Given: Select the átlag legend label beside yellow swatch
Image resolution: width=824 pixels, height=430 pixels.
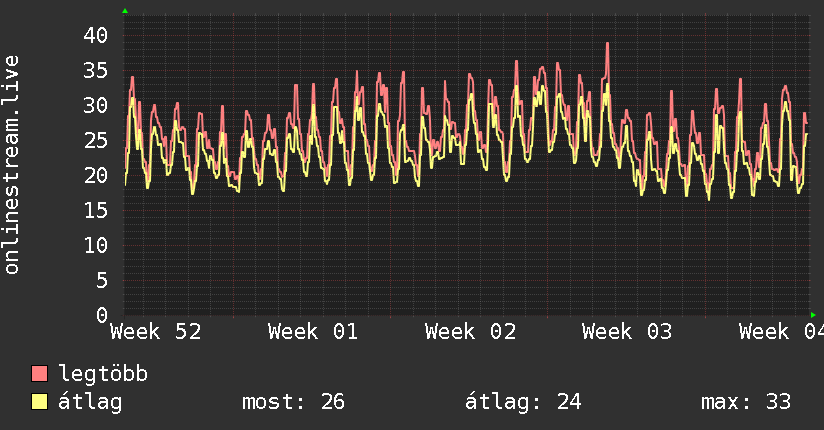Looking at the screenshot, I should [90, 402].
